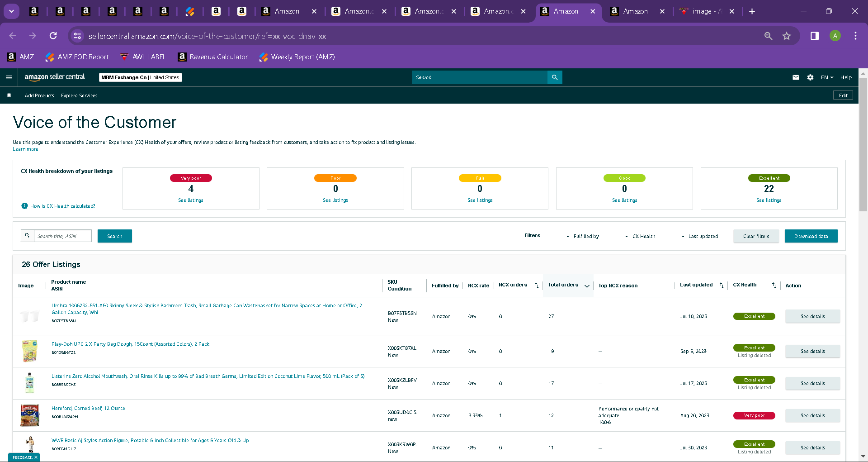868x462 pixels.
Task: Sort by NCX orders column arrows
Action: pyautogui.click(x=537, y=285)
